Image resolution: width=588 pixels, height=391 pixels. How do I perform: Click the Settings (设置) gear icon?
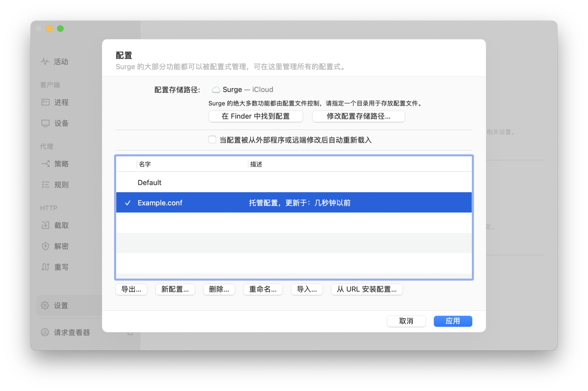(45, 305)
